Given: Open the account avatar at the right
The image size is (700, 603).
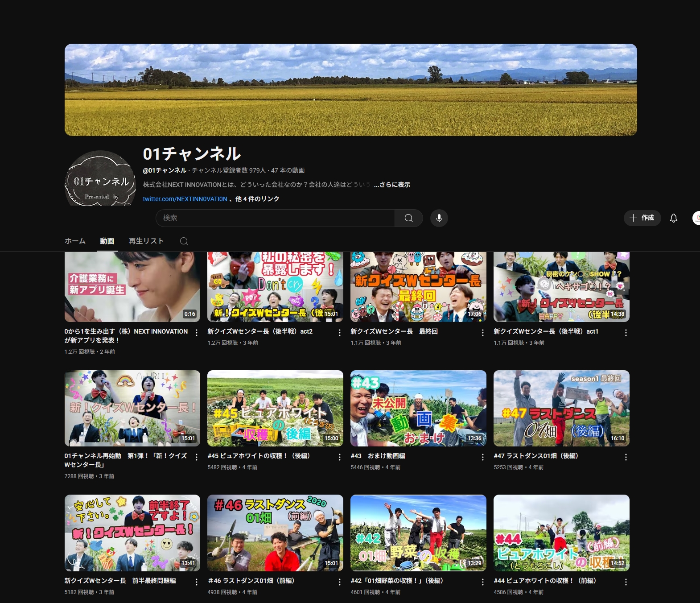Looking at the screenshot, I should [696, 218].
